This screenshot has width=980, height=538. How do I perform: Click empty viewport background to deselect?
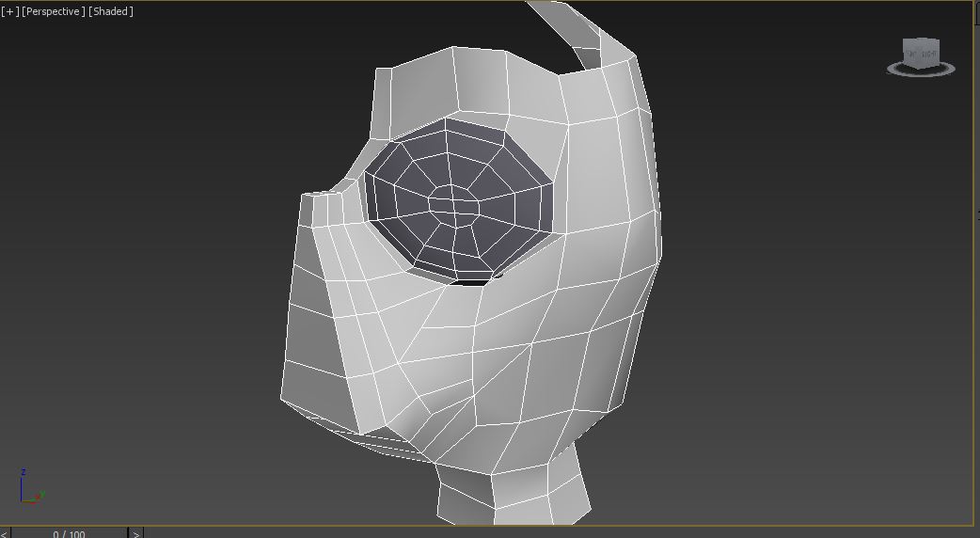141,235
